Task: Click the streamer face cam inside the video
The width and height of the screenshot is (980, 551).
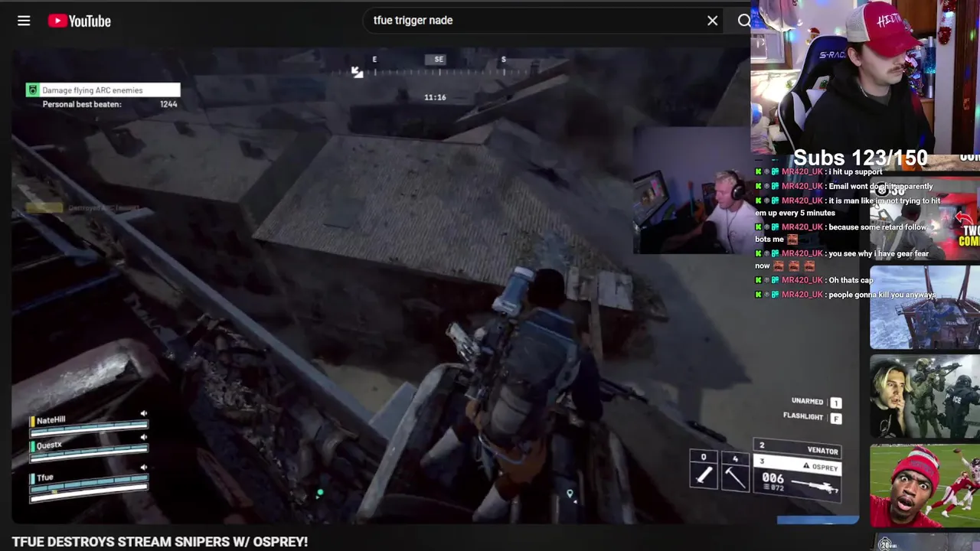Action: click(693, 190)
